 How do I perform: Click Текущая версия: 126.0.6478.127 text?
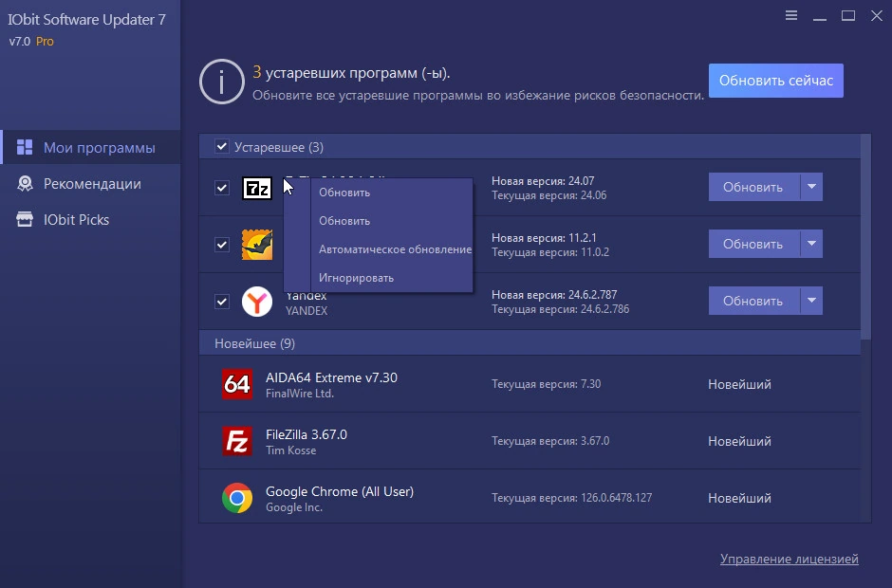571,498
